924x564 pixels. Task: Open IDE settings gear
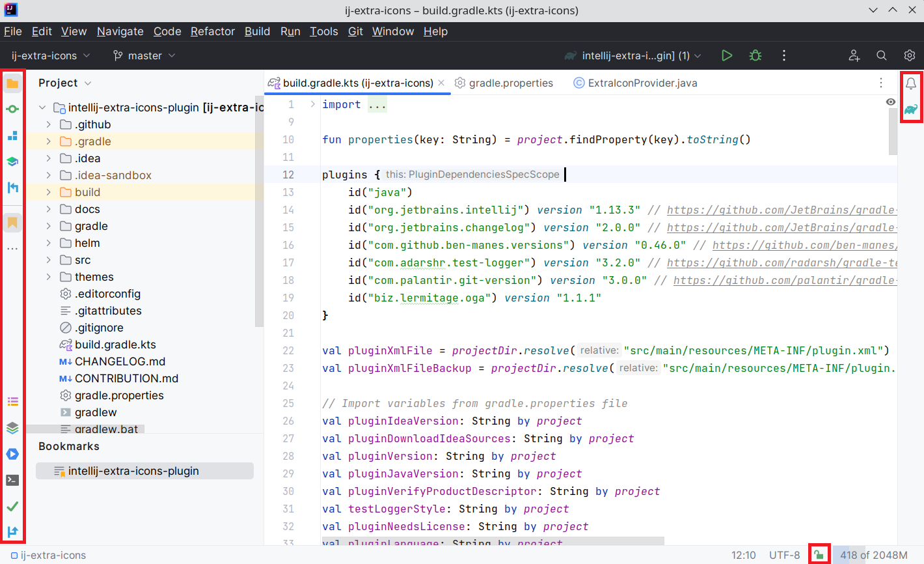(910, 56)
